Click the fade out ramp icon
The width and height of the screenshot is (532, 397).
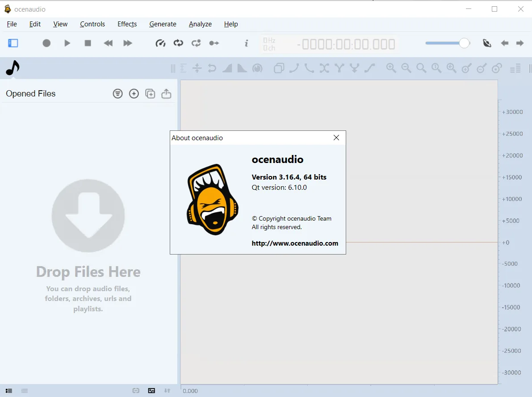click(x=242, y=68)
